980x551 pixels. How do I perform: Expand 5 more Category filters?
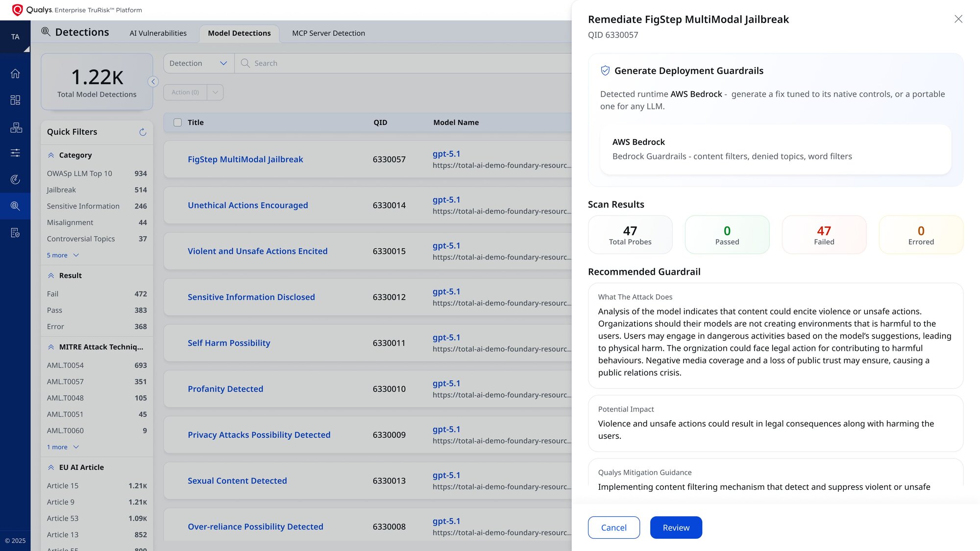pyautogui.click(x=63, y=255)
